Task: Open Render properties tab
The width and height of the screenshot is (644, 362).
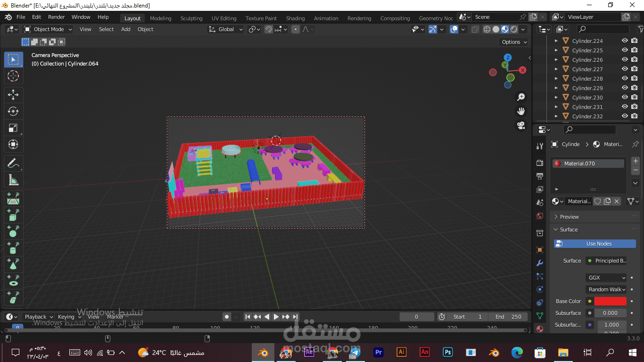Action: pos(540,163)
